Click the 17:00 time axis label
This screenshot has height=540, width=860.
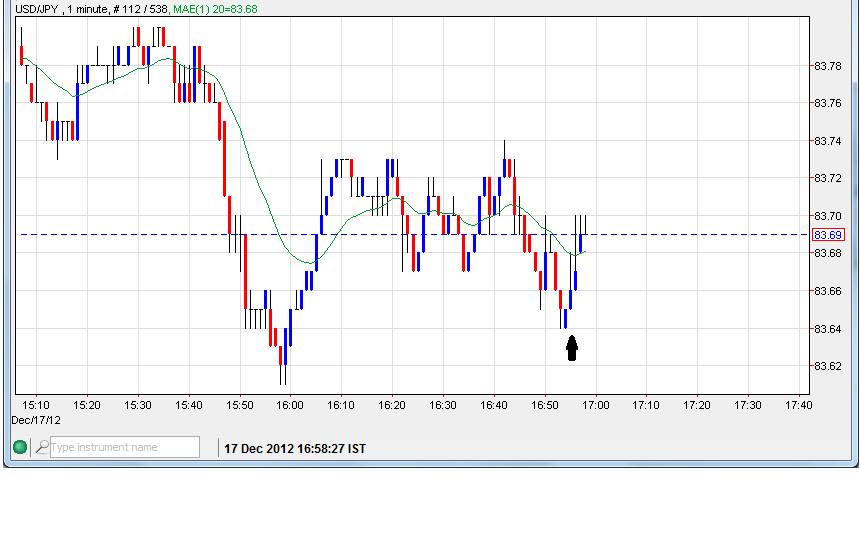(596, 405)
